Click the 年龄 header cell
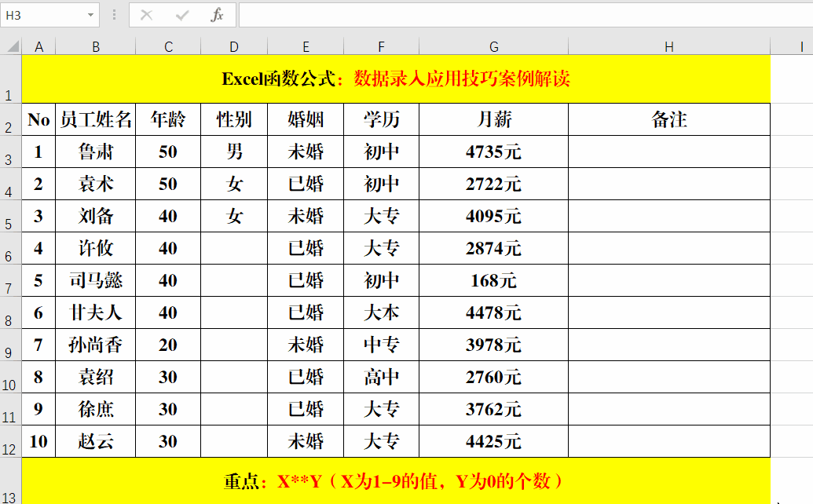The width and height of the screenshot is (813, 504). click(168, 119)
